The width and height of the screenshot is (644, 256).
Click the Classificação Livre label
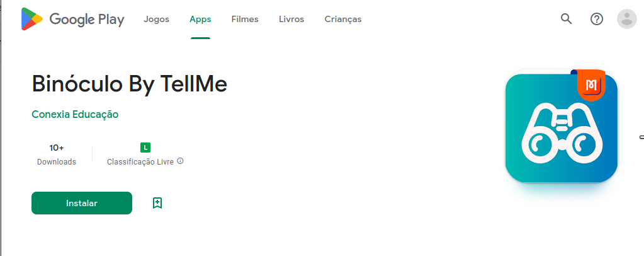(140, 162)
